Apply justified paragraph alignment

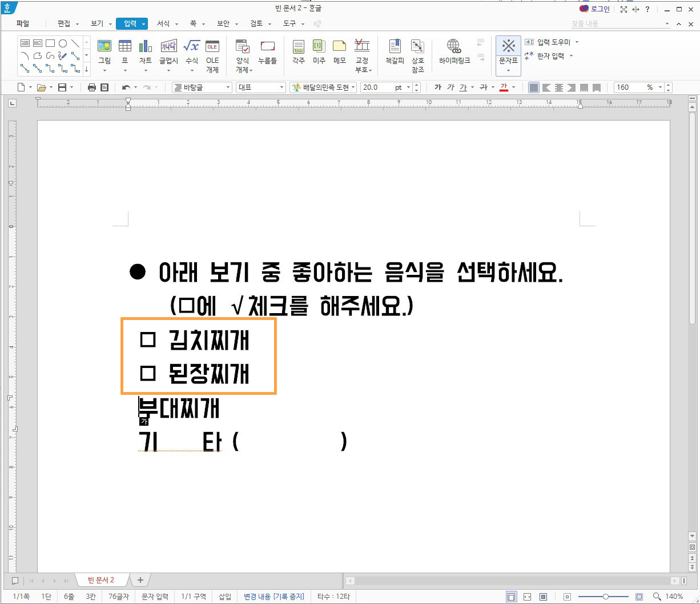pos(534,87)
